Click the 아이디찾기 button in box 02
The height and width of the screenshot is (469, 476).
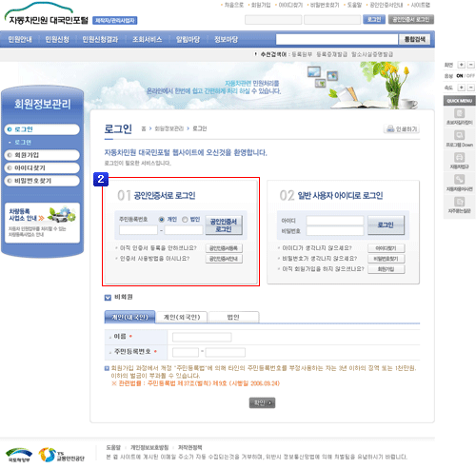386,248
